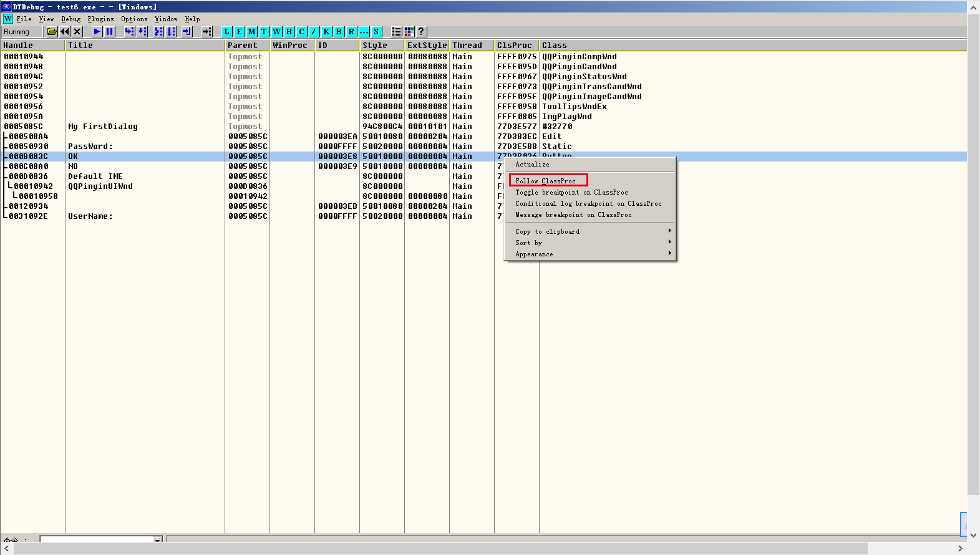Click the question mark help icon
980x555 pixels.
click(422, 32)
